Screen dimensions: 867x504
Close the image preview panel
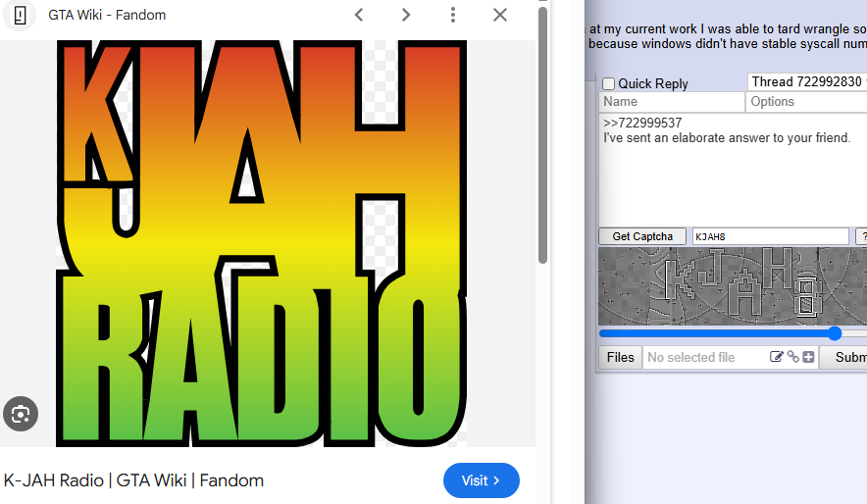click(500, 15)
